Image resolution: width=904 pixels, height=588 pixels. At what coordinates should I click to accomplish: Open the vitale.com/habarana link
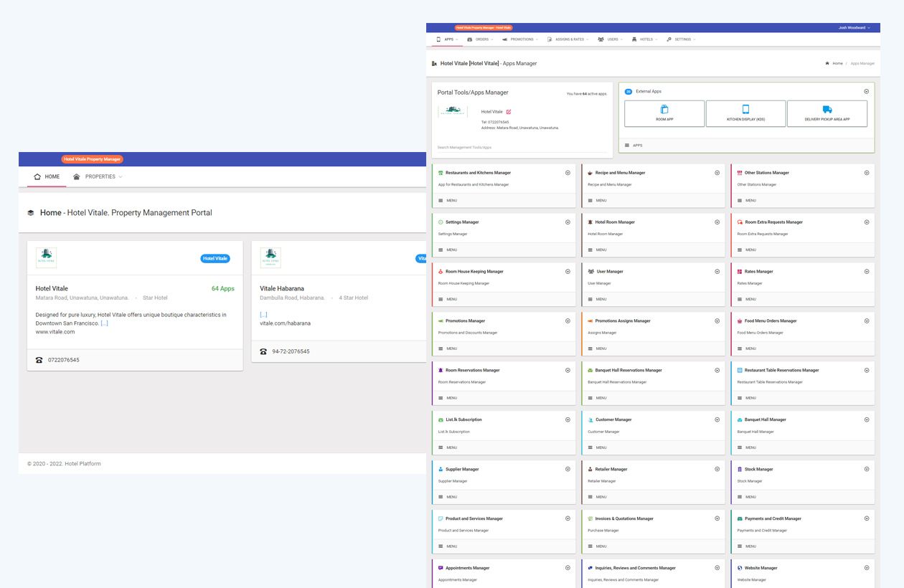[286, 323]
